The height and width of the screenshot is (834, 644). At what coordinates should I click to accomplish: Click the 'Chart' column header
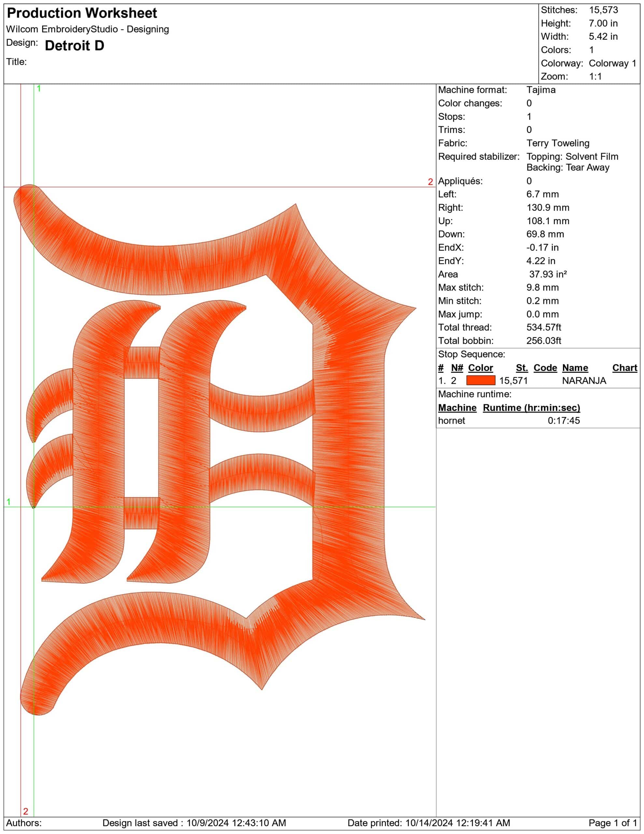(x=624, y=368)
